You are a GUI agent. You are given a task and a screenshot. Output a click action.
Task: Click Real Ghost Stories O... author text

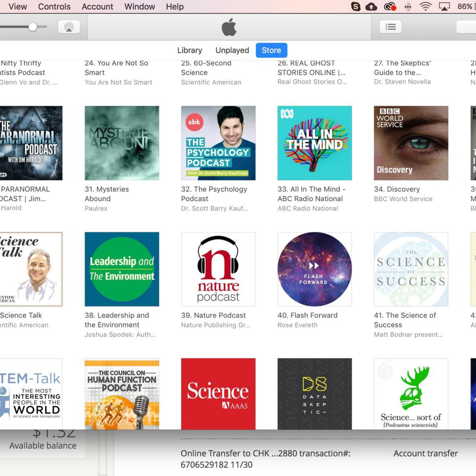(x=312, y=82)
